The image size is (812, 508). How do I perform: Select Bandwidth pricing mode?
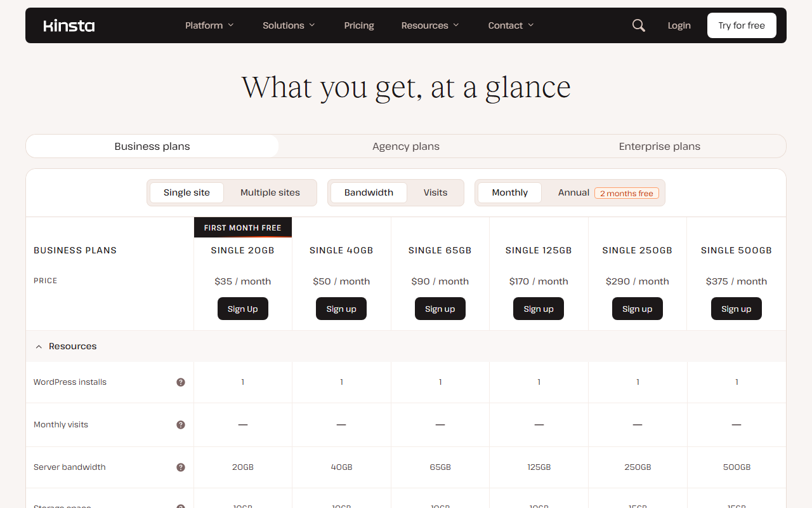click(369, 192)
